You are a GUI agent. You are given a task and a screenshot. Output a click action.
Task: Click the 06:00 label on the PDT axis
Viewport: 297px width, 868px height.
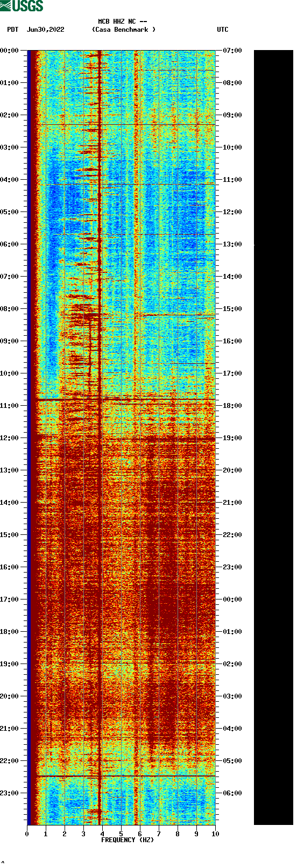click(9, 244)
